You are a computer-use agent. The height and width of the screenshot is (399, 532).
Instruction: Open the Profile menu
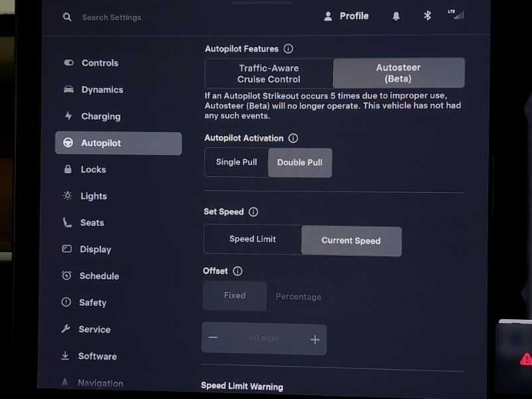pyautogui.click(x=346, y=16)
